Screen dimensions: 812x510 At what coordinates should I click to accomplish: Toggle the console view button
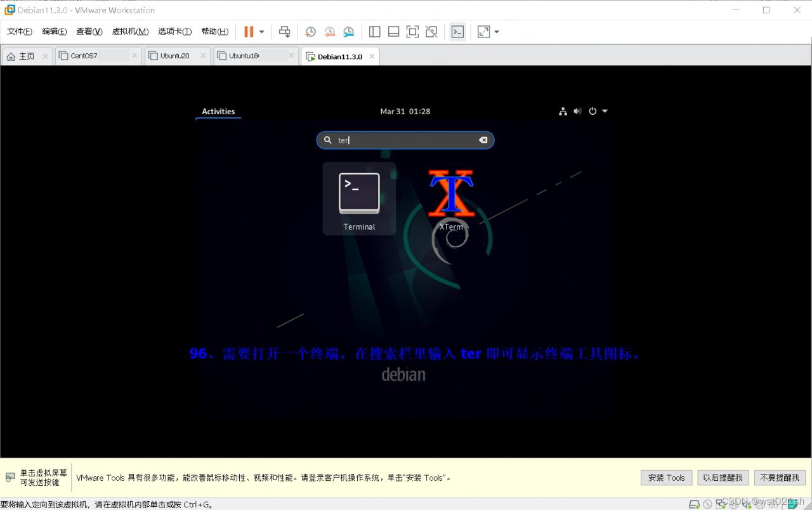click(457, 32)
